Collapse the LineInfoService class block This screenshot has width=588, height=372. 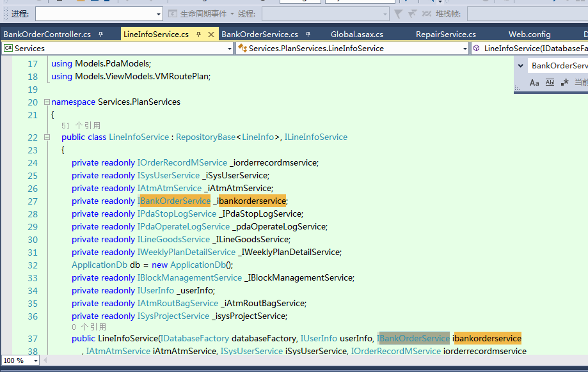[x=46, y=137]
